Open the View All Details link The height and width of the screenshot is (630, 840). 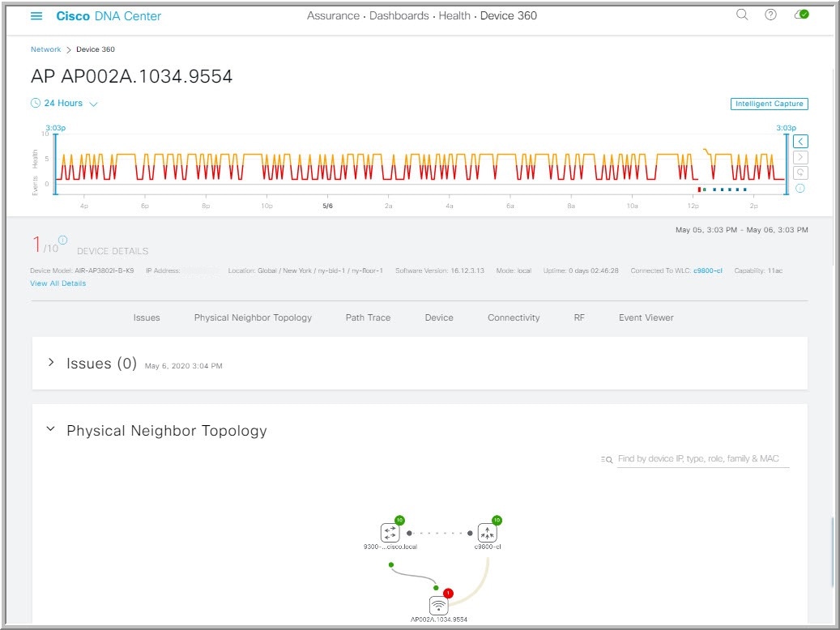point(58,283)
